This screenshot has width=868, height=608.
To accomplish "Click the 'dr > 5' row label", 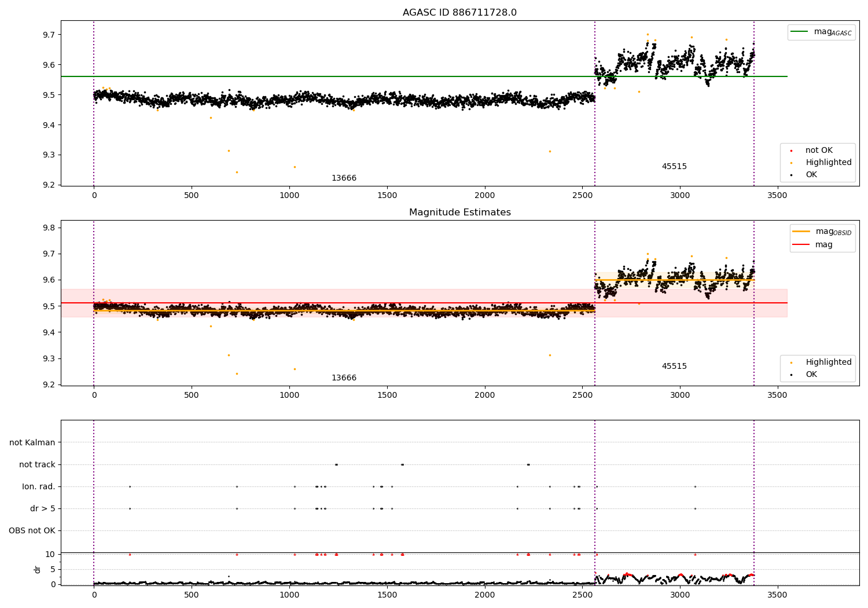I will point(43,509).
